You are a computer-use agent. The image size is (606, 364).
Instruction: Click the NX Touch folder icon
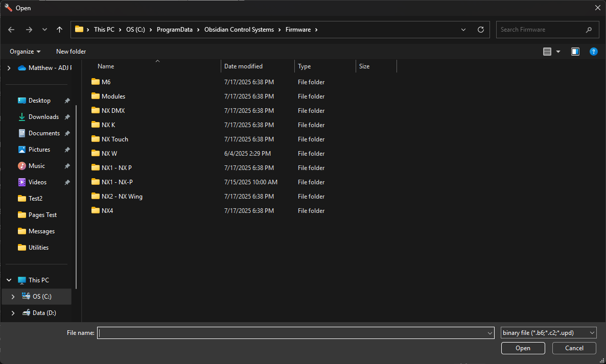[95, 139]
